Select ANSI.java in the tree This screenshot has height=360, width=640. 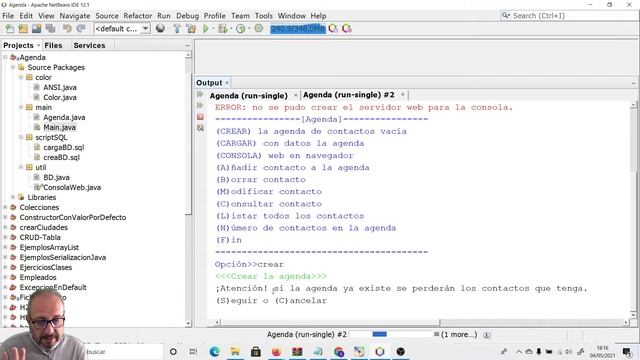tap(60, 87)
